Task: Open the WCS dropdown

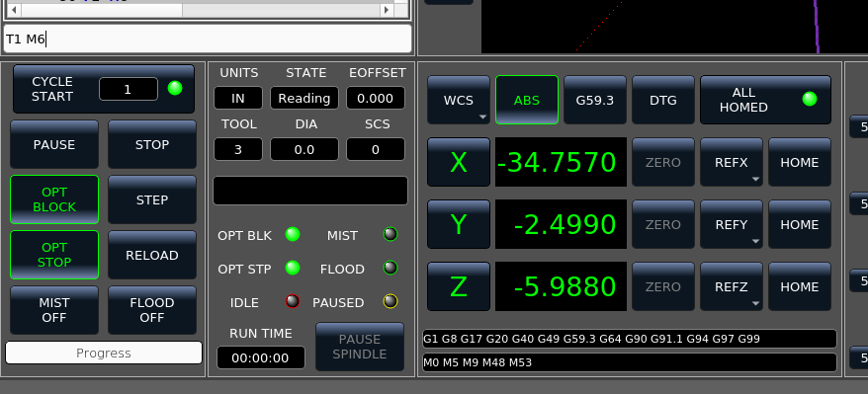Action: pyautogui.click(x=459, y=100)
